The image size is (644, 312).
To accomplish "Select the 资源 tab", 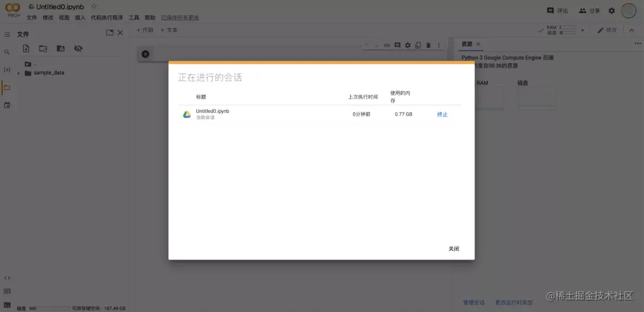I will [x=467, y=44].
